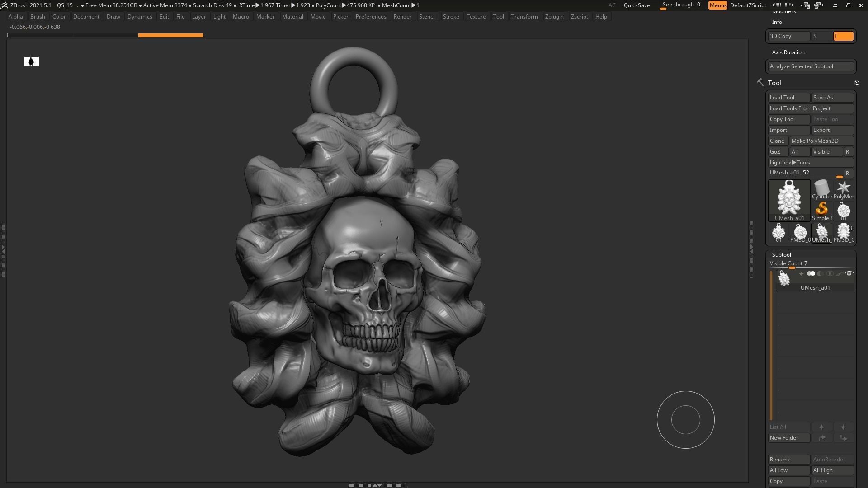The width and height of the screenshot is (868, 488).
Task: Expand the Subtool section header
Action: pyautogui.click(x=781, y=255)
